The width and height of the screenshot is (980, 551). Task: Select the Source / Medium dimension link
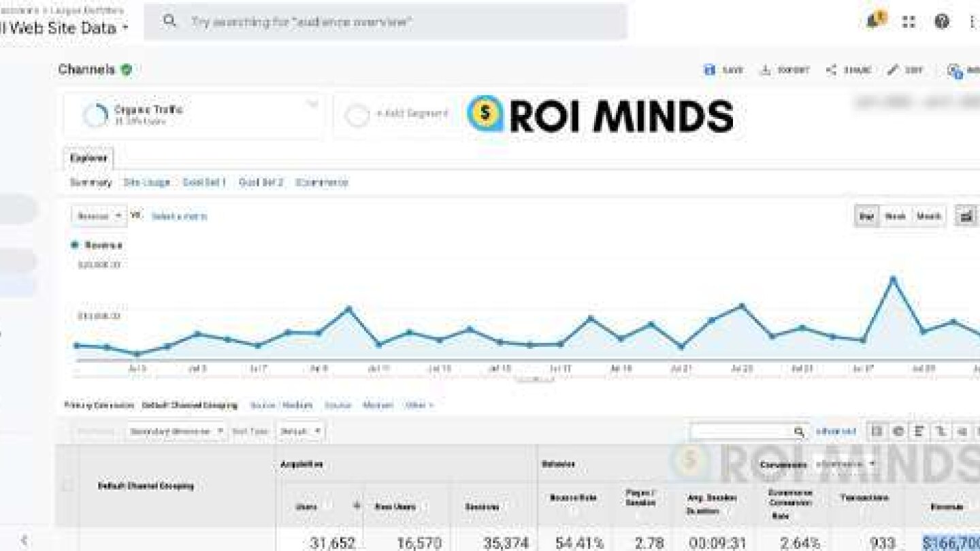tap(281, 405)
